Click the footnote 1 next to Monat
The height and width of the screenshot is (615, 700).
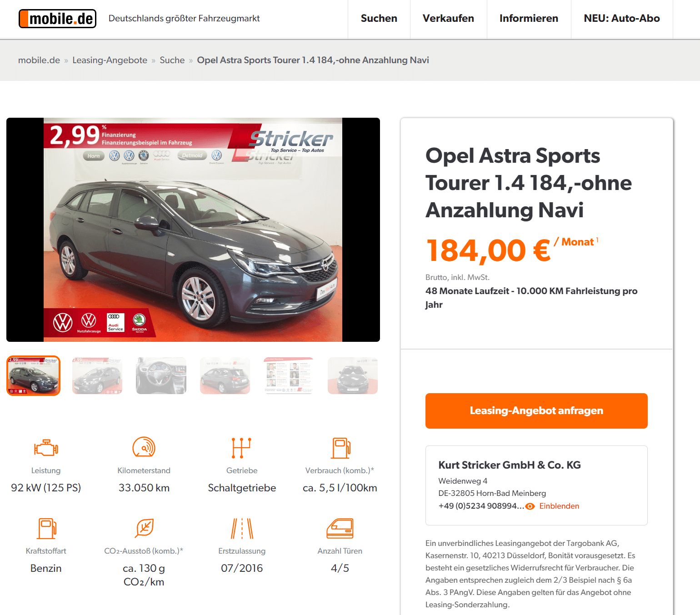click(597, 240)
